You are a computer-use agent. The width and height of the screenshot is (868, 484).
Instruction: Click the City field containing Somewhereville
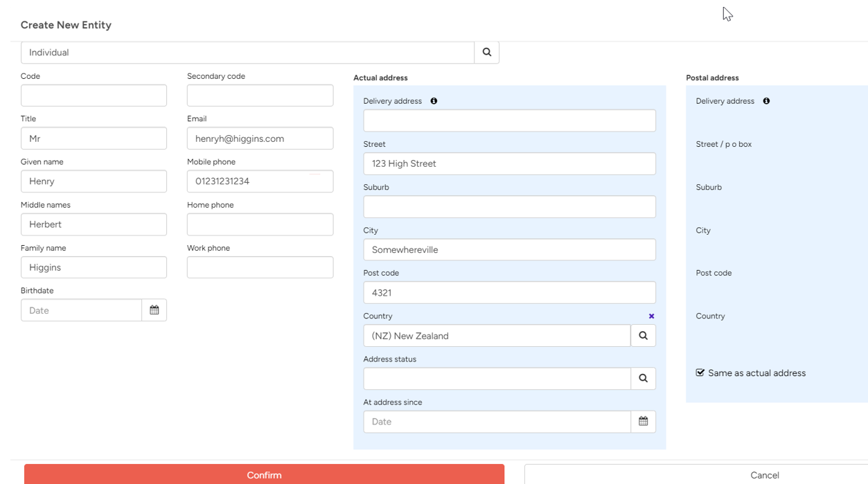tap(509, 249)
